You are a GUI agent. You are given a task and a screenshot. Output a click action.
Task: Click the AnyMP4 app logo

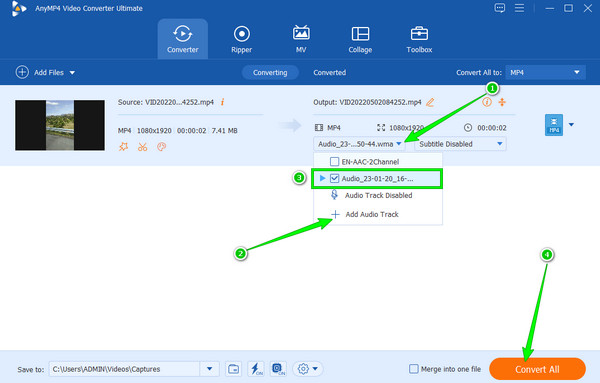(18, 8)
